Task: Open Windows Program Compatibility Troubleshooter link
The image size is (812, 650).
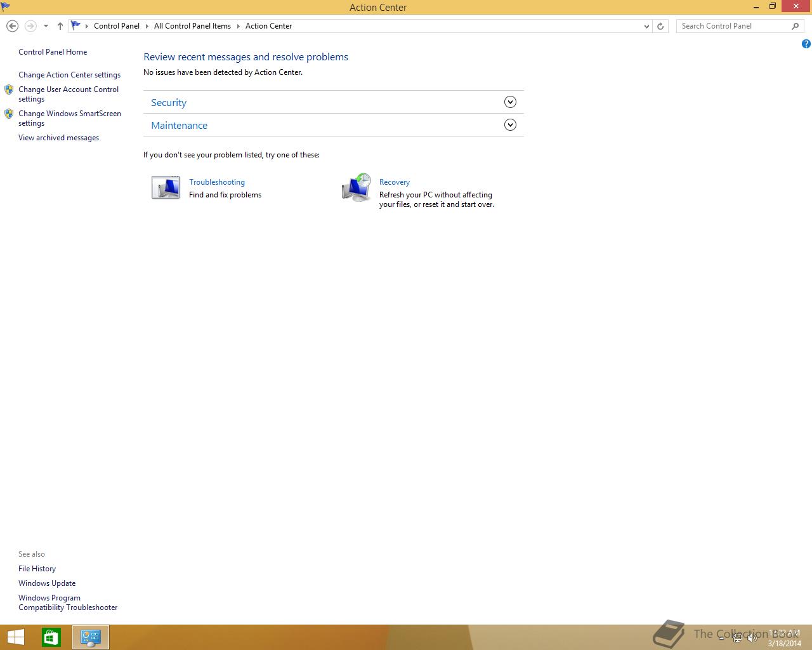Action: coord(68,602)
